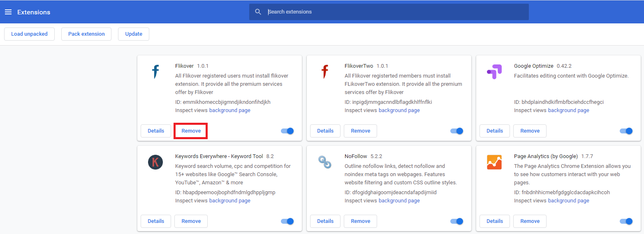644x234 pixels.
Task: Open Page Analytics background page link
Action: coord(569,201)
